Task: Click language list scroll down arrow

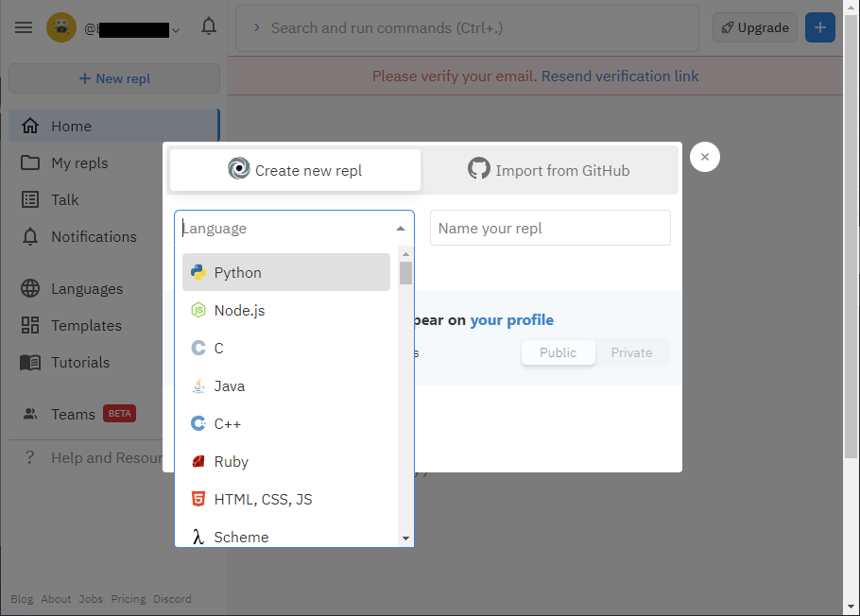Action: point(405,539)
